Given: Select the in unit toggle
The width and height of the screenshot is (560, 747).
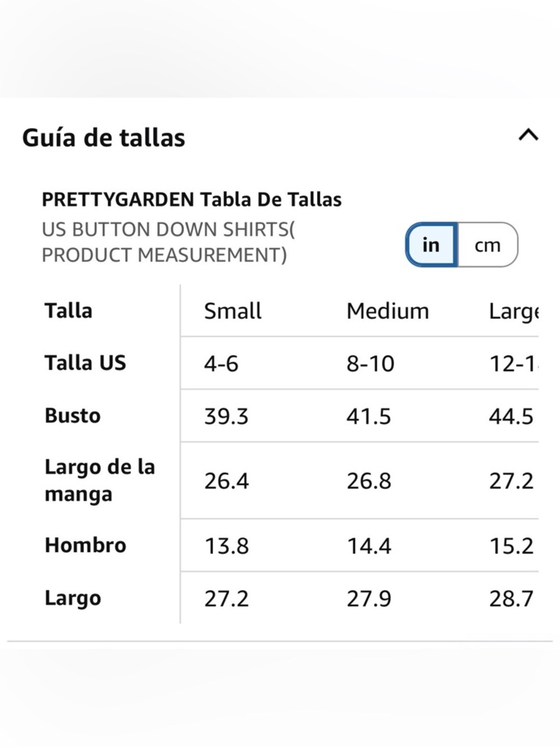Looking at the screenshot, I should (431, 245).
